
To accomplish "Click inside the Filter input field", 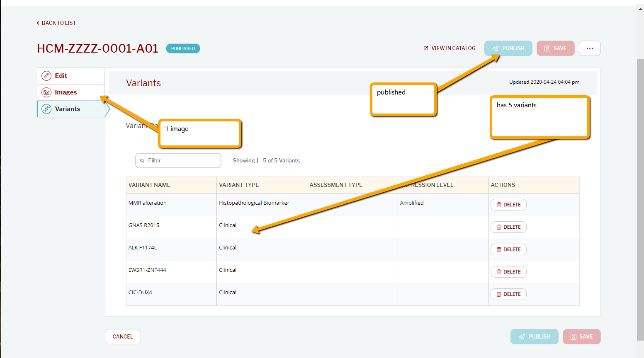I will pyautogui.click(x=178, y=160).
